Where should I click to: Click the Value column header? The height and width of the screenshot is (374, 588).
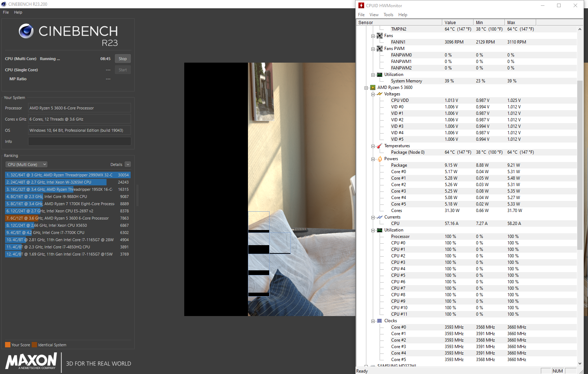(x=458, y=22)
